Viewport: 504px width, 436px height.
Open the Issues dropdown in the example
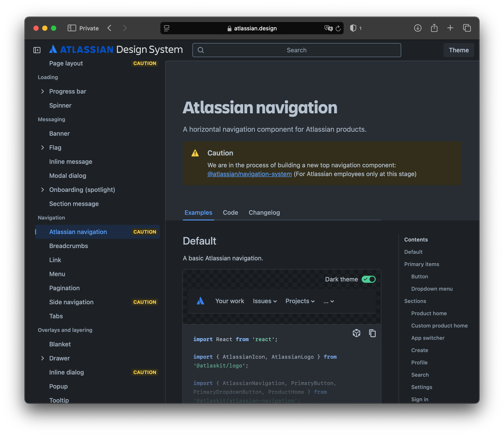coord(265,301)
